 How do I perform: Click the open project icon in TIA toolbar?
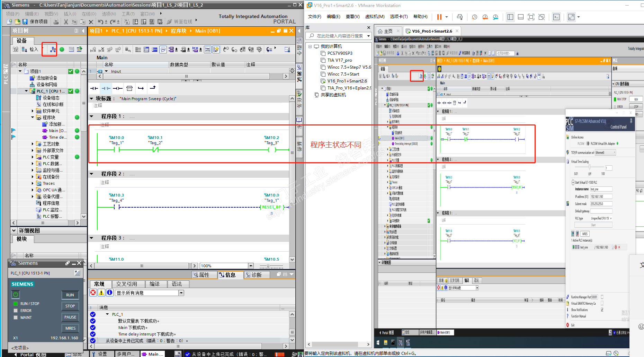tap(17, 21)
